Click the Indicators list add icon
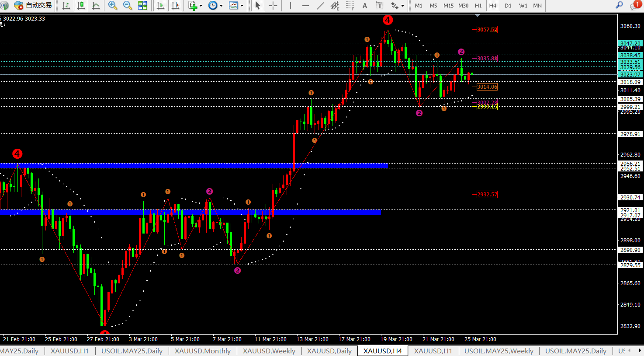The width and height of the screenshot is (644, 356). point(193,6)
